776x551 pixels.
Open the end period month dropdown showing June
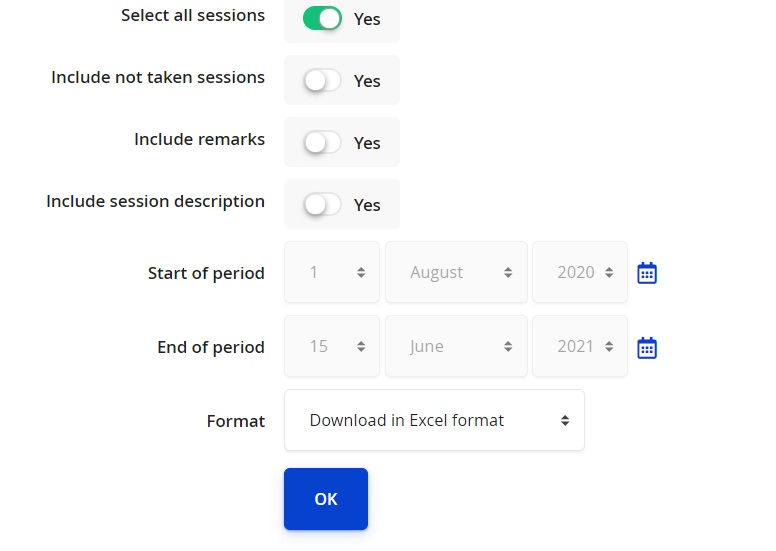click(456, 347)
